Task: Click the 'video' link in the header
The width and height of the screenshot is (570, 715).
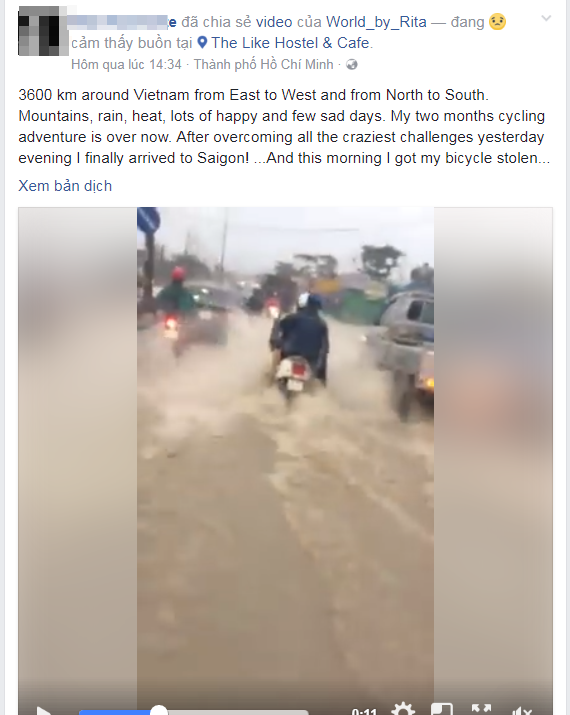Action: pyautogui.click(x=274, y=22)
